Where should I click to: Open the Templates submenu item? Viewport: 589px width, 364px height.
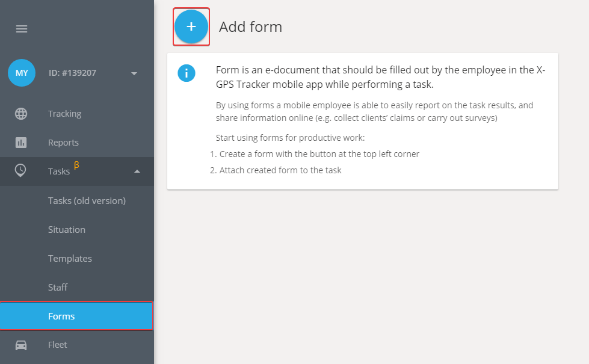click(x=70, y=259)
